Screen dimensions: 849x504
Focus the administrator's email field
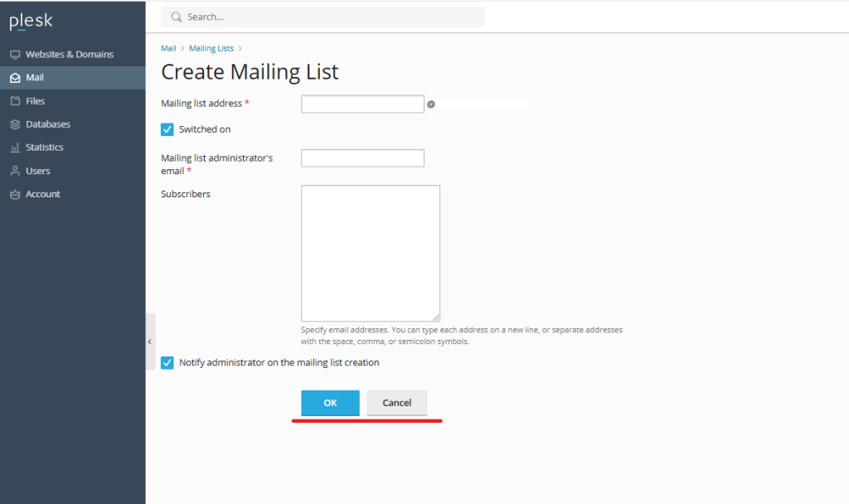(x=362, y=158)
